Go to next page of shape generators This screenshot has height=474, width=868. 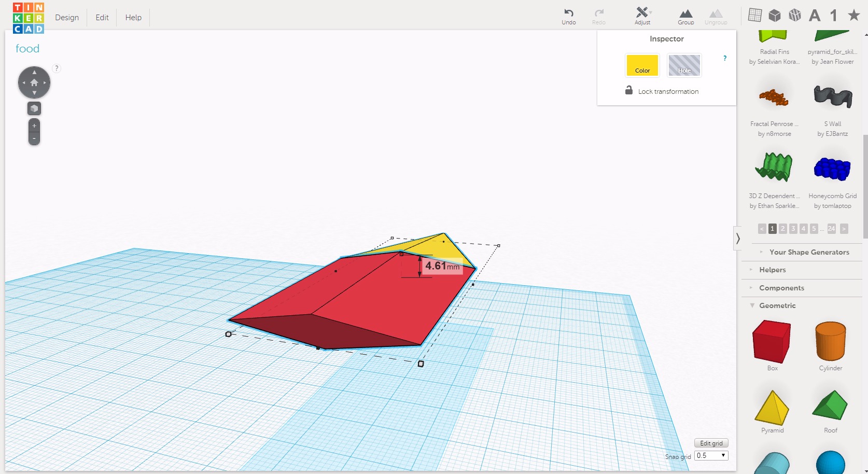tap(844, 229)
